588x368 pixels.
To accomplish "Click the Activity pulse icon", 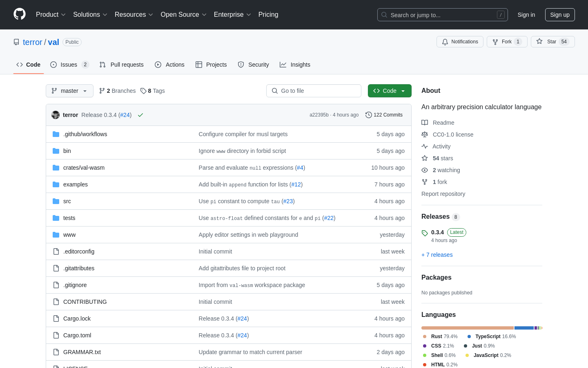I will pos(425,146).
